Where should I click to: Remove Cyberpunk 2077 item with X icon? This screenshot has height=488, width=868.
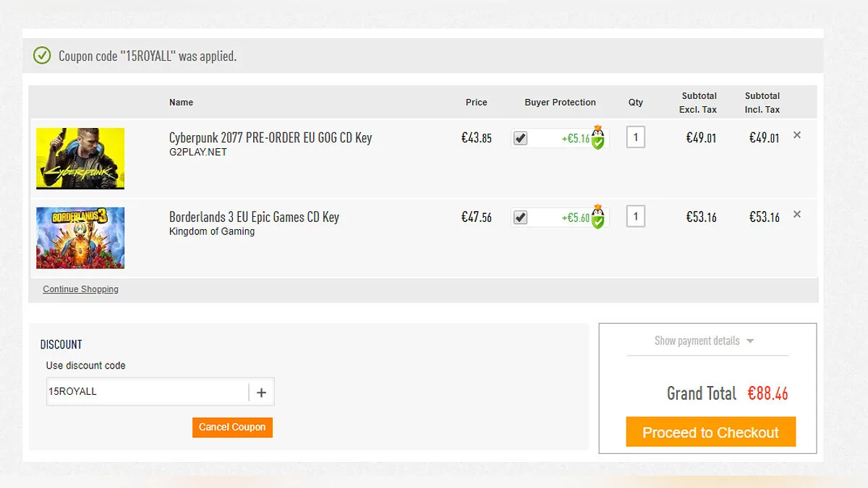tap(797, 135)
